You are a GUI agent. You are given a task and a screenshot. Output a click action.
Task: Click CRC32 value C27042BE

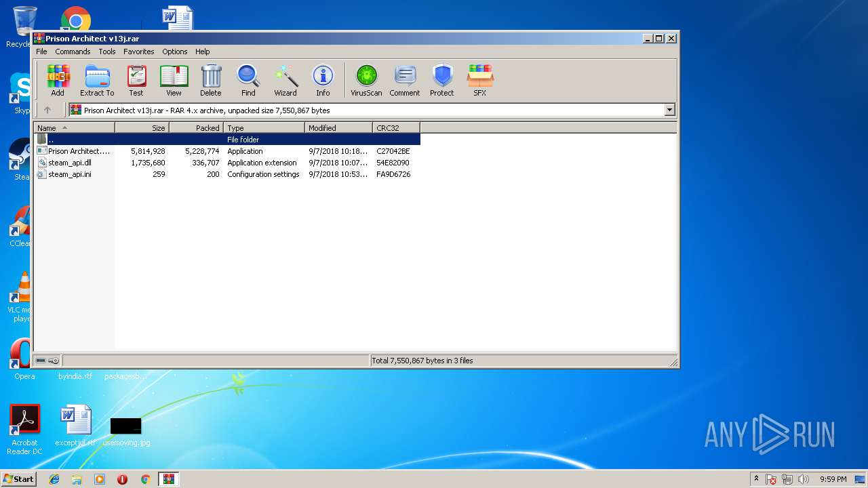pos(393,151)
